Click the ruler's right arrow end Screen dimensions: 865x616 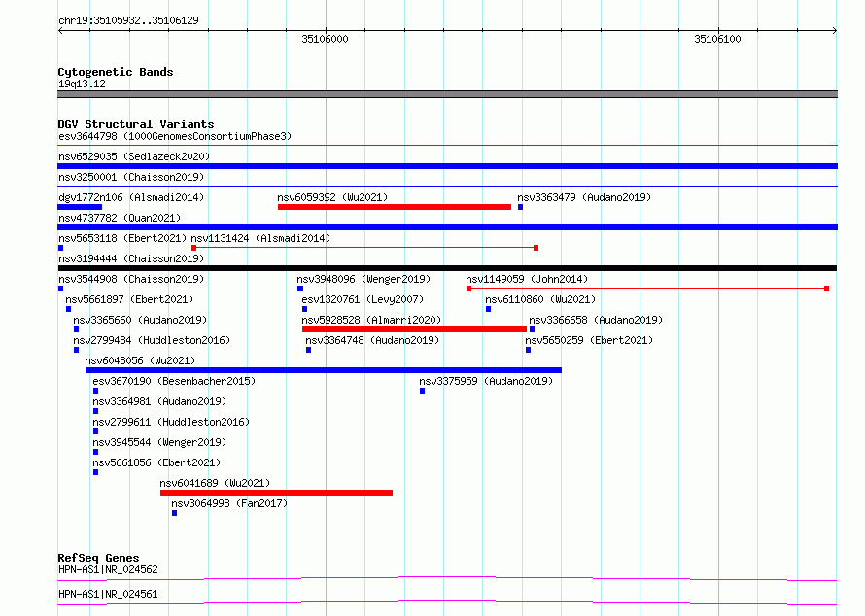[x=835, y=30]
